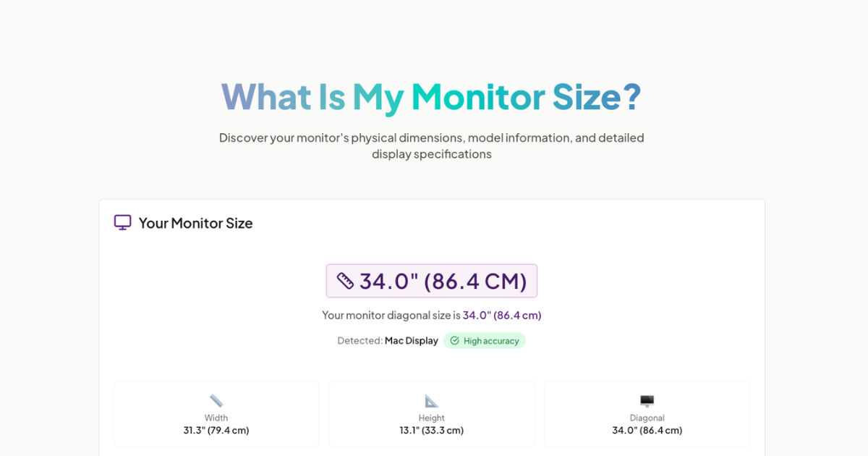The width and height of the screenshot is (868, 456).
Task: Click the pink 34.0 inch size badge
Action: click(431, 281)
